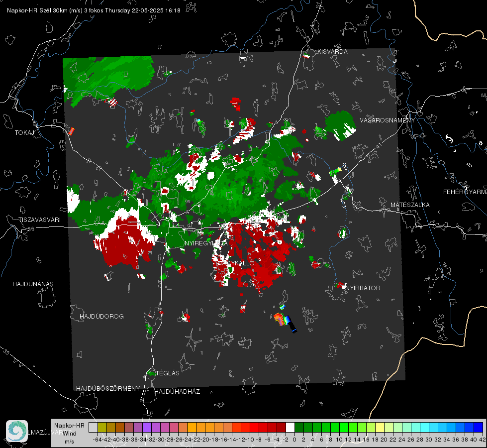Click the road number 36 near Tiszavasvári

(31, 229)
